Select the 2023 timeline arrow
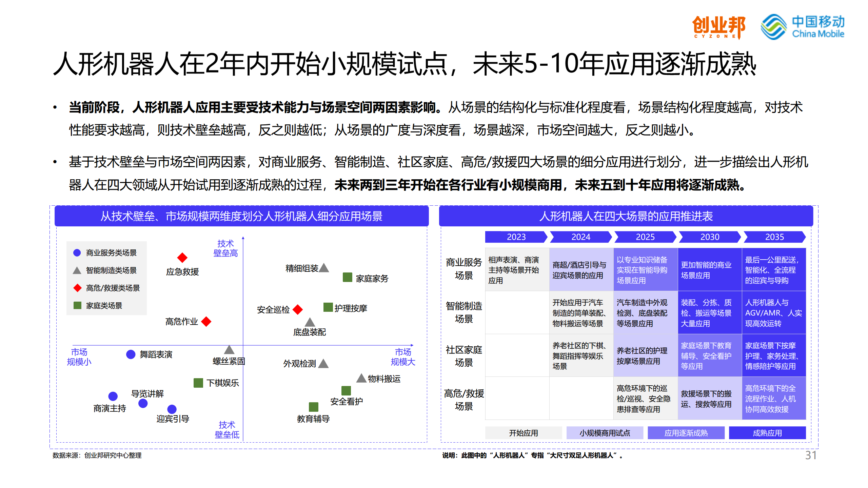868x488 pixels. [x=516, y=237]
